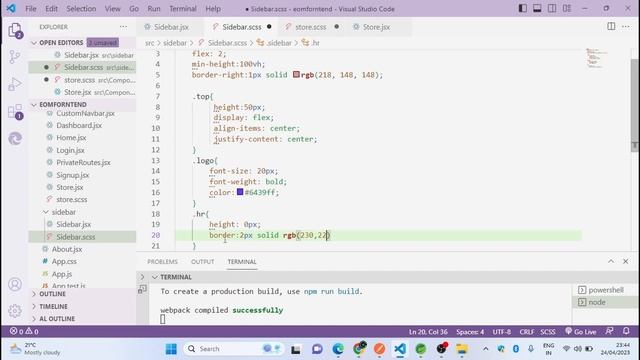The image size is (640, 360).
Task: Switch to the Output panel tab
Action: pos(202,262)
